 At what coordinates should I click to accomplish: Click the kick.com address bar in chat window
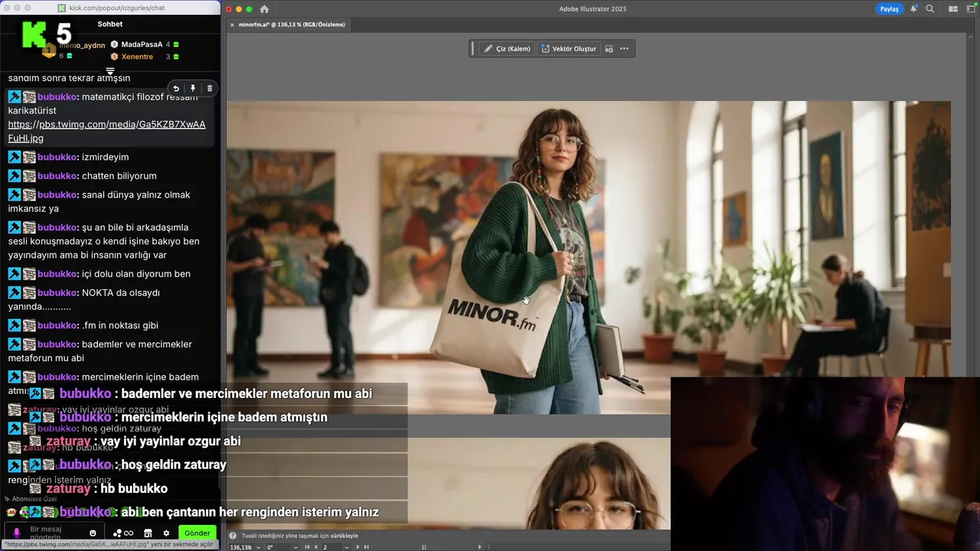pos(118,8)
